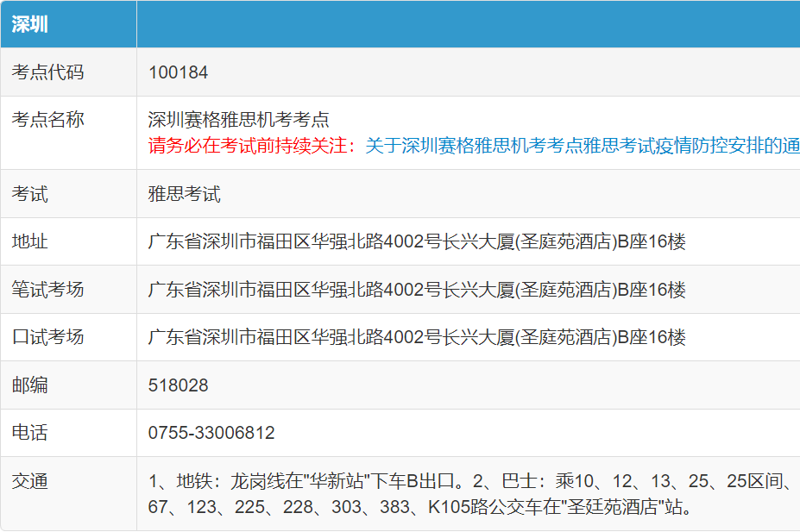Click the address in the 口试考场 row
This screenshot has width=800, height=532.
[x=417, y=337]
